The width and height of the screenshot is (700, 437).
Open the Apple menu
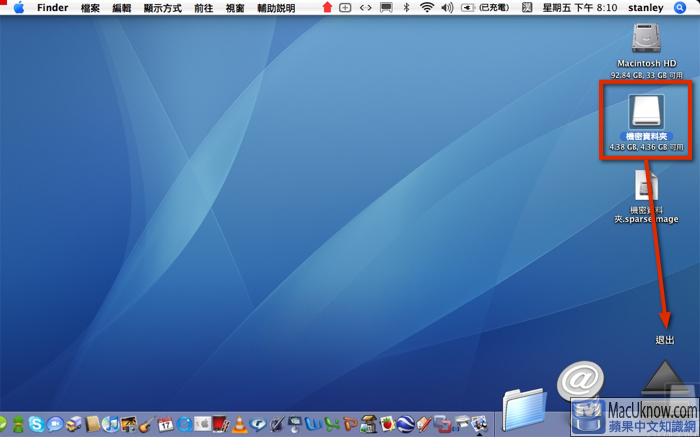coord(19,8)
